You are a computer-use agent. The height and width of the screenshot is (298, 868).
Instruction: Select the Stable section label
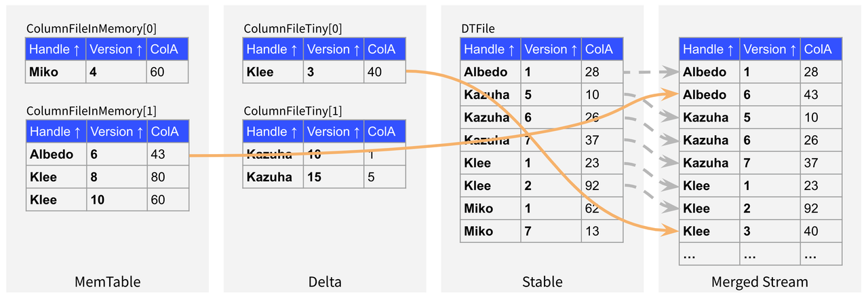pyautogui.click(x=542, y=282)
